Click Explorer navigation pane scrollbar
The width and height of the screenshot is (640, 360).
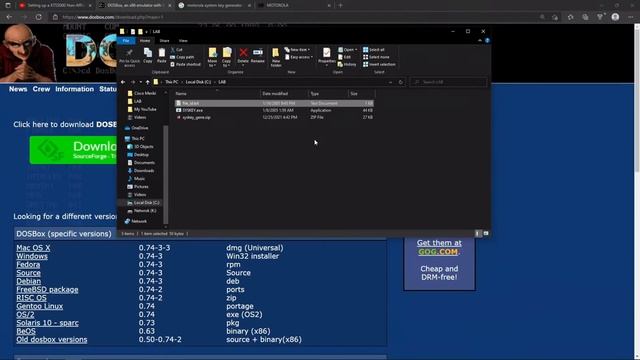(165, 175)
